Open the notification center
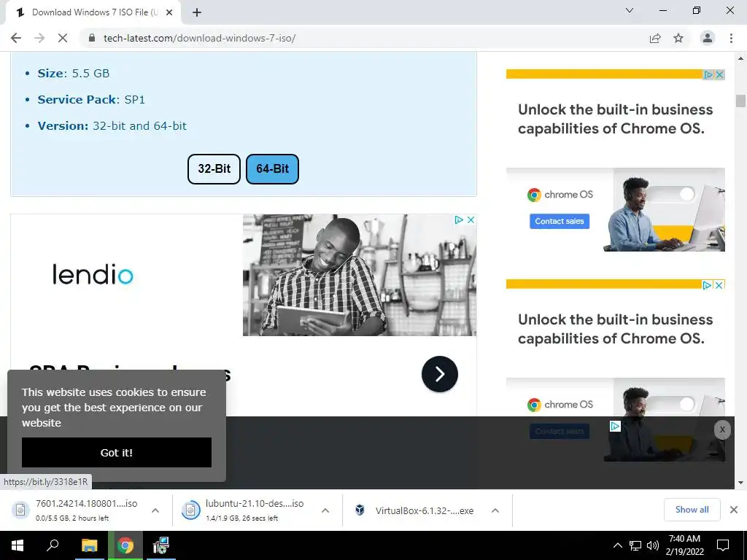 coord(723,545)
